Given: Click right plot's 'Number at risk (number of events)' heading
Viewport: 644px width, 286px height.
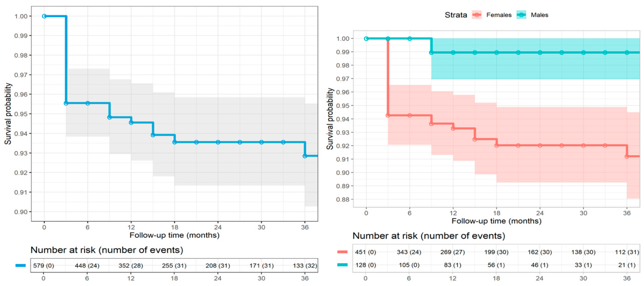Looking at the screenshot, I should point(429,236).
